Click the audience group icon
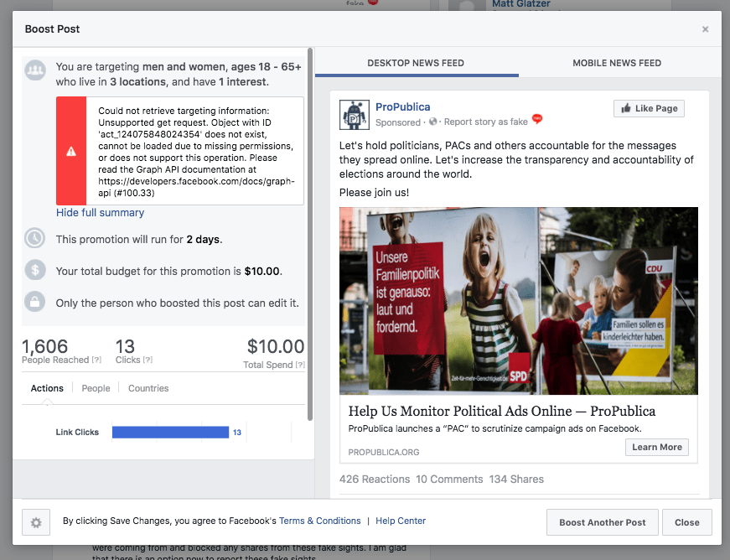Image resolution: width=730 pixels, height=560 pixels. (x=35, y=70)
